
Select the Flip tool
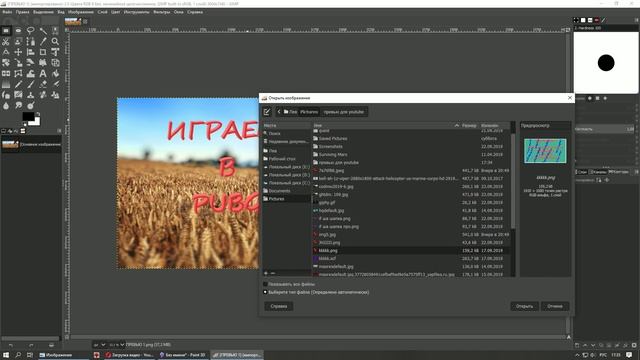point(6,74)
